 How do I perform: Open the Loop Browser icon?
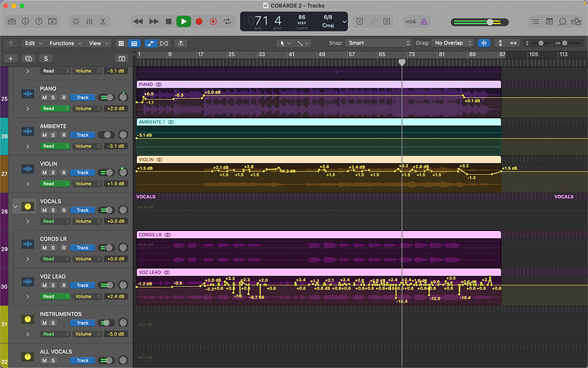562,22
